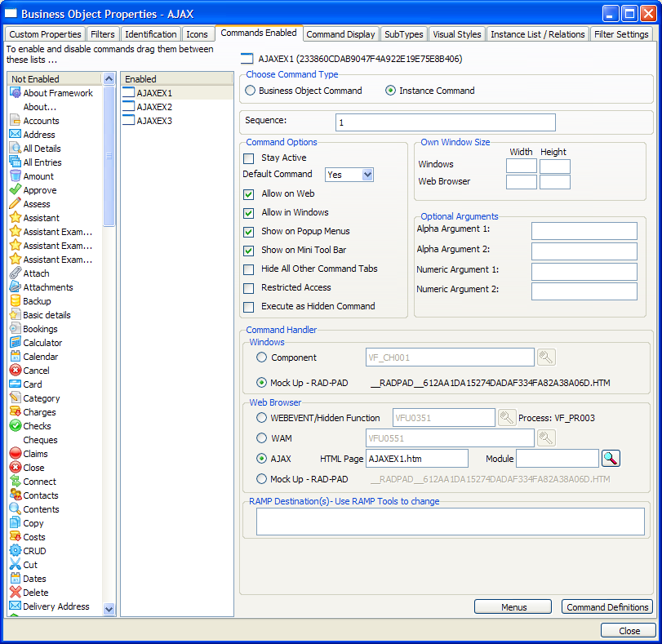Click the Menus button

(x=513, y=607)
